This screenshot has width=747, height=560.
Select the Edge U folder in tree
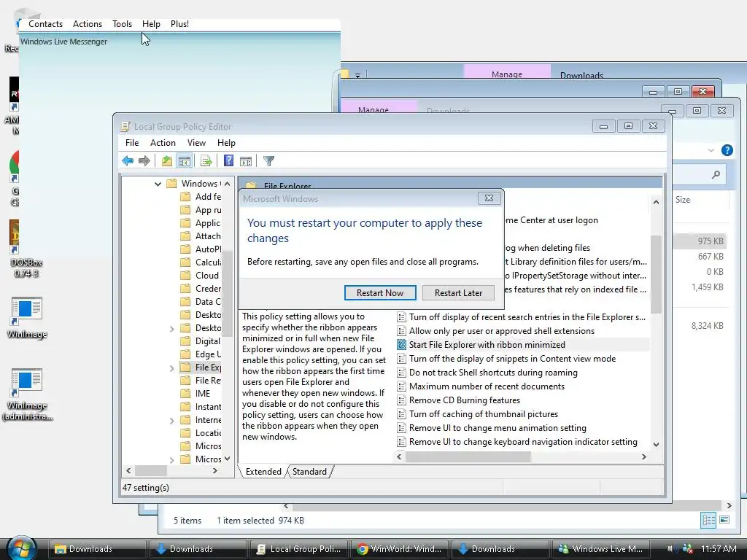coord(201,354)
